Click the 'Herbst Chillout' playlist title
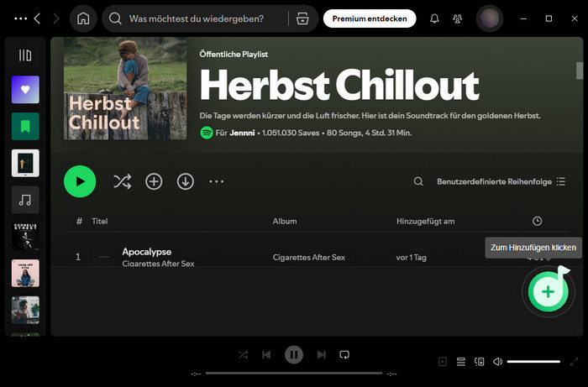This screenshot has height=387, width=588. coord(339,85)
